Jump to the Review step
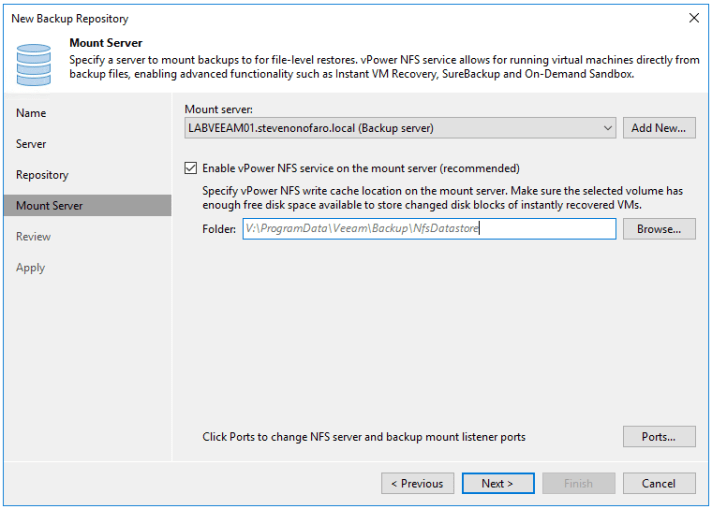This screenshot has height=509, width=712. point(33,237)
